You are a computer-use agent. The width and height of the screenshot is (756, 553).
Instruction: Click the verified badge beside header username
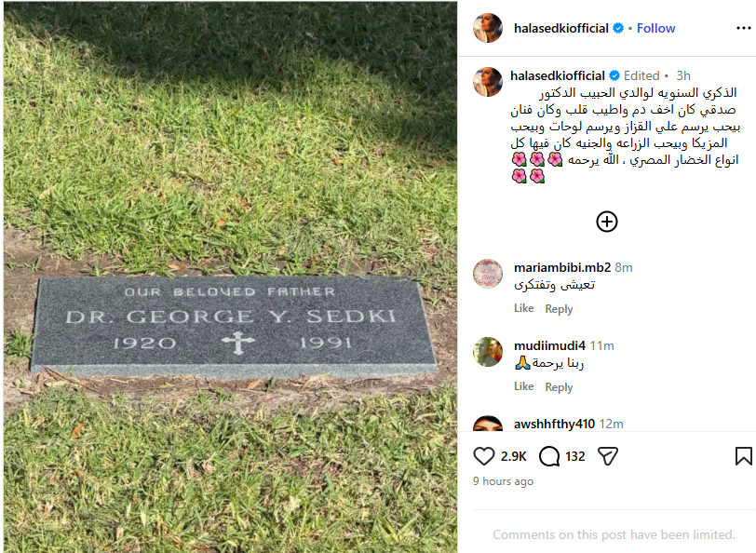pos(618,29)
